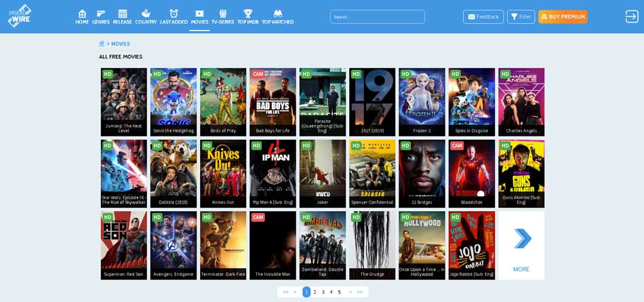Go to page 5 in pagination
This screenshot has height=302, width=644.
point(339,292)
